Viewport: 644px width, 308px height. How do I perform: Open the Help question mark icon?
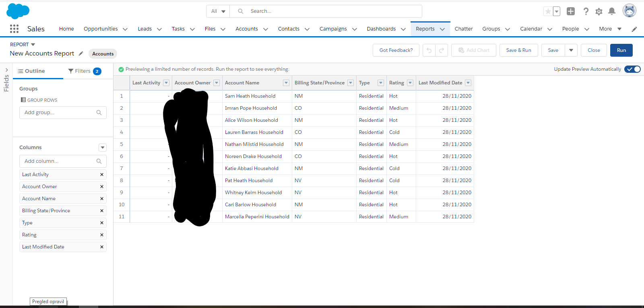pos(586,11)
